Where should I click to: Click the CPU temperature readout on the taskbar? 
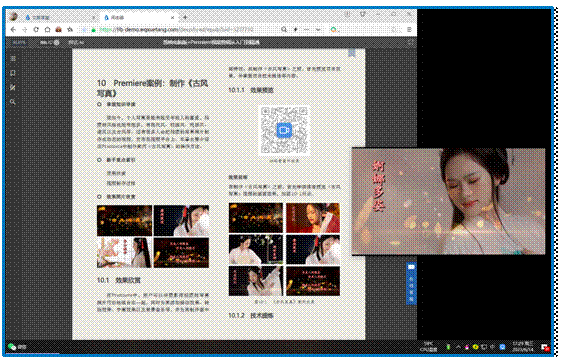point(428,347)
